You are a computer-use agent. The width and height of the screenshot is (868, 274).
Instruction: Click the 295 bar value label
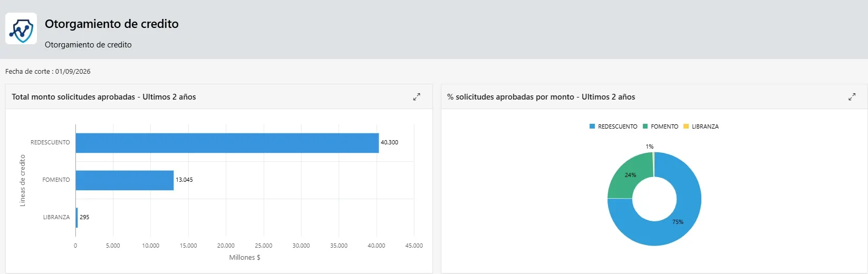tap(84, 217)
